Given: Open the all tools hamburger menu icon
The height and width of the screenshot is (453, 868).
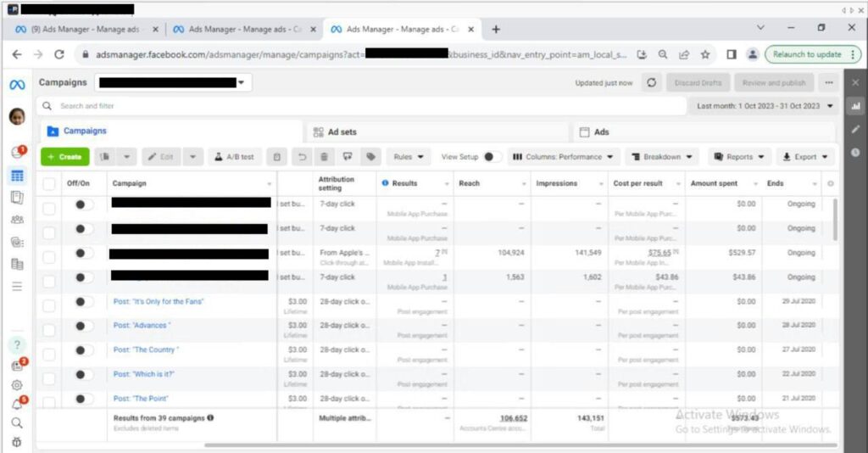Looking at the screenshot, I should 17,287.
